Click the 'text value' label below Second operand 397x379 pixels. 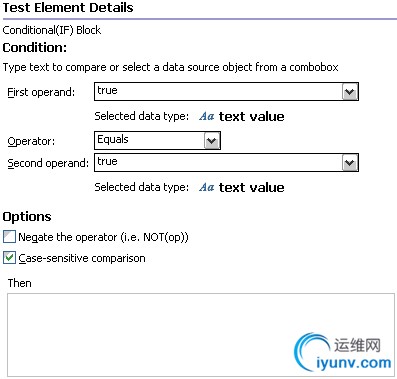pyautogui.click(x=252, y=188)
